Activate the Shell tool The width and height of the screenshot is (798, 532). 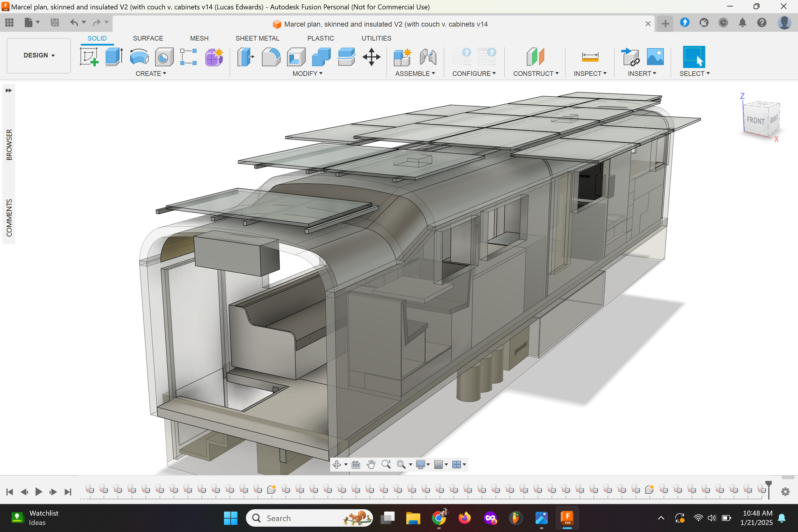(296, 57)
